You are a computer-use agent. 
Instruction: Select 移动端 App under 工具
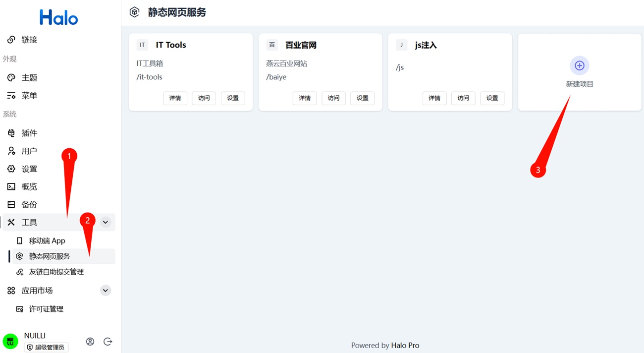(x=47, y=241)
